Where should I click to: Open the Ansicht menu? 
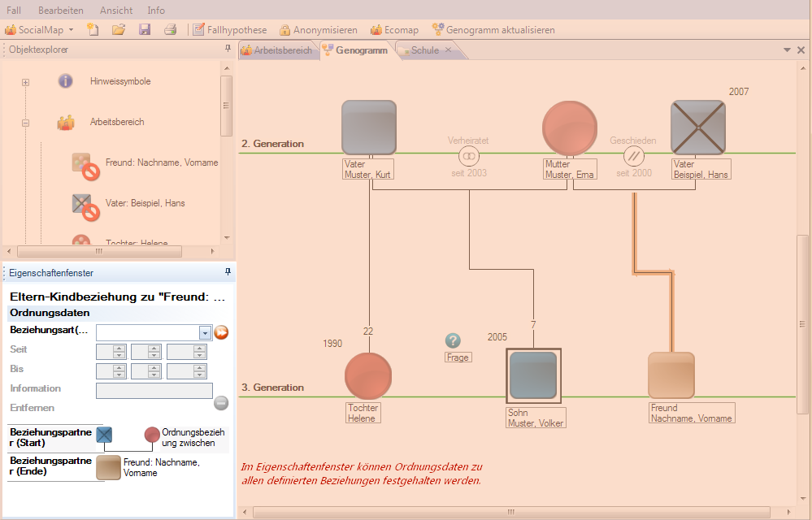click(x=116, y=11)
